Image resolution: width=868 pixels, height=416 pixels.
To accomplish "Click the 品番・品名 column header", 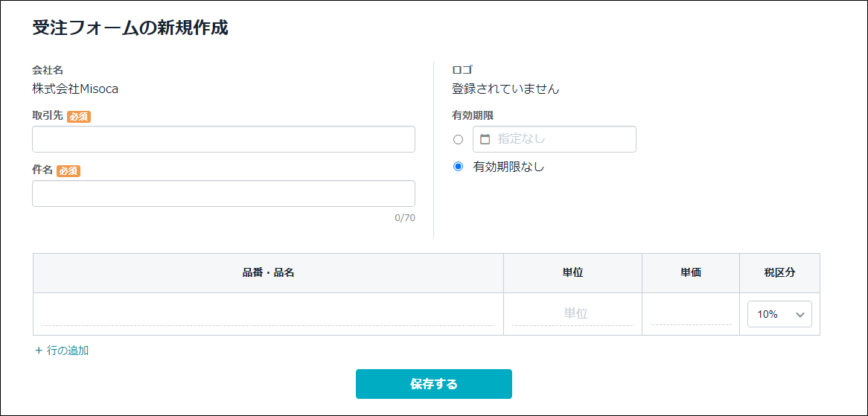I will (268, 273).
